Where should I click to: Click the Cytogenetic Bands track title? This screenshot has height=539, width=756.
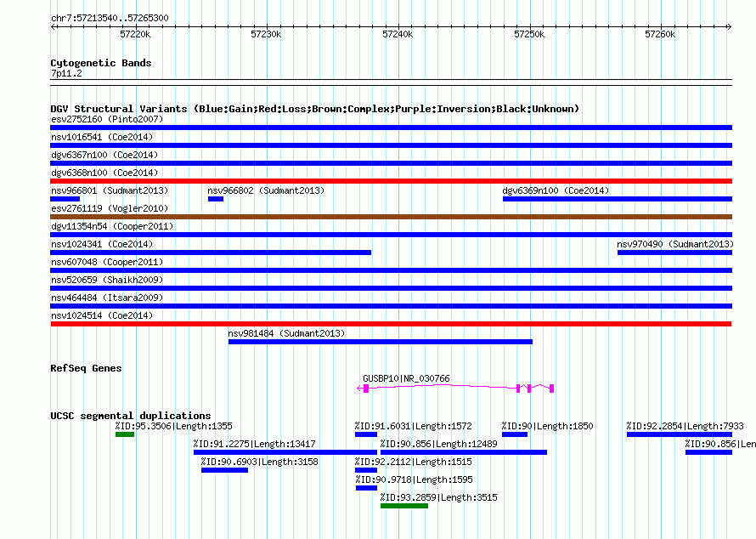click(101, 63)
